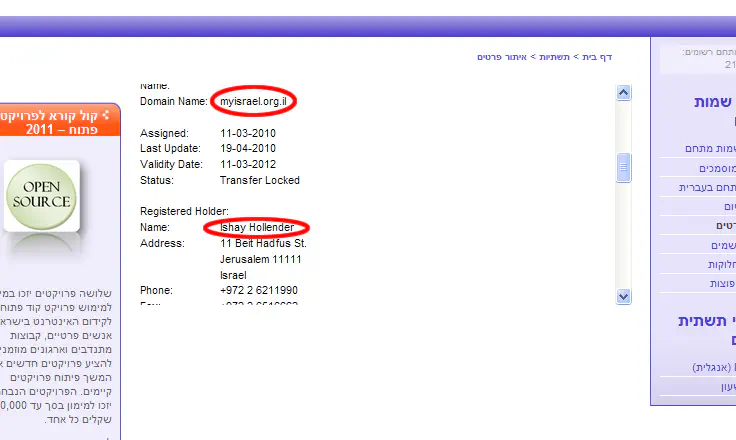The image size is (736, 440).
Task: Select the איתור פרטים breadcrumb
Action: pos(503,57)
